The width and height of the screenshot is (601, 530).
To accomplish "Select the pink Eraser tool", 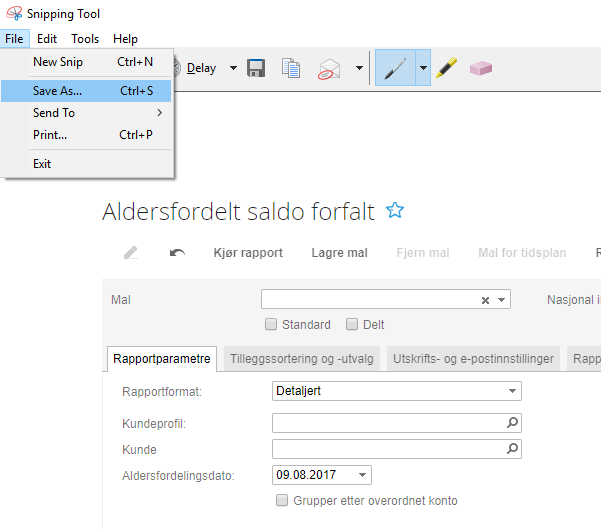I will point(481,68).
